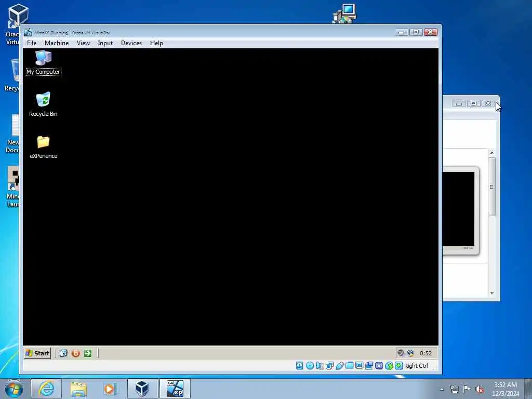Click the display indicator in VirtualBox status bar
Viewport: 532px width, 399px height.
pyautogui.click(x=360, y=365)
